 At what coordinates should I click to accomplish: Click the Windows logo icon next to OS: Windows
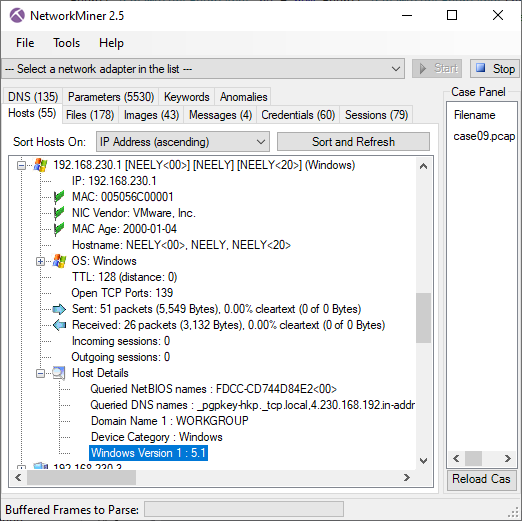tap(59, 261)
